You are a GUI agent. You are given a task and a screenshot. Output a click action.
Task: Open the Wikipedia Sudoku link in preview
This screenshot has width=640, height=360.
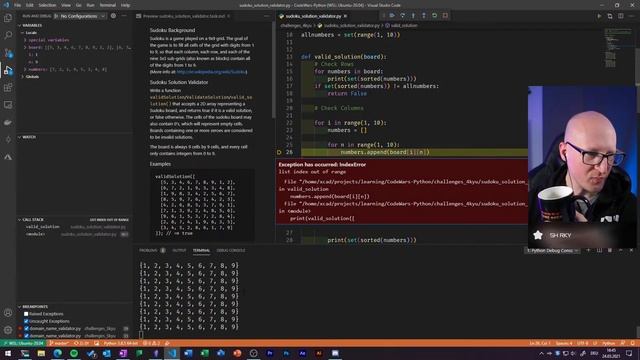[x=212, y=72]
